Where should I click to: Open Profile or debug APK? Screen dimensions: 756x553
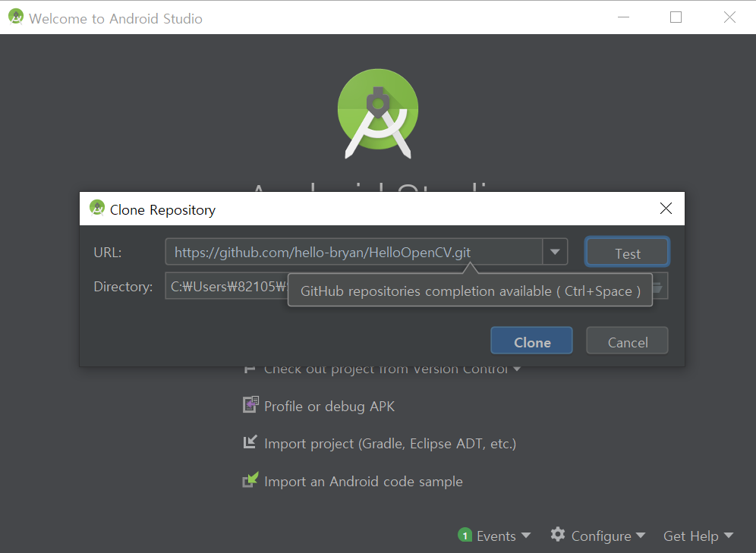point(329,407)
